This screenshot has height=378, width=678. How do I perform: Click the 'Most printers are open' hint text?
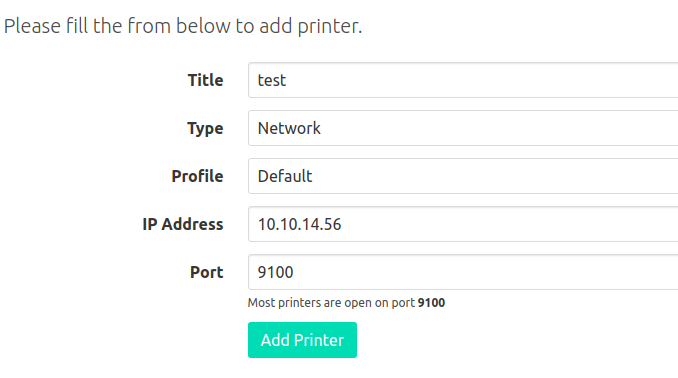click(x=346, y=303)
